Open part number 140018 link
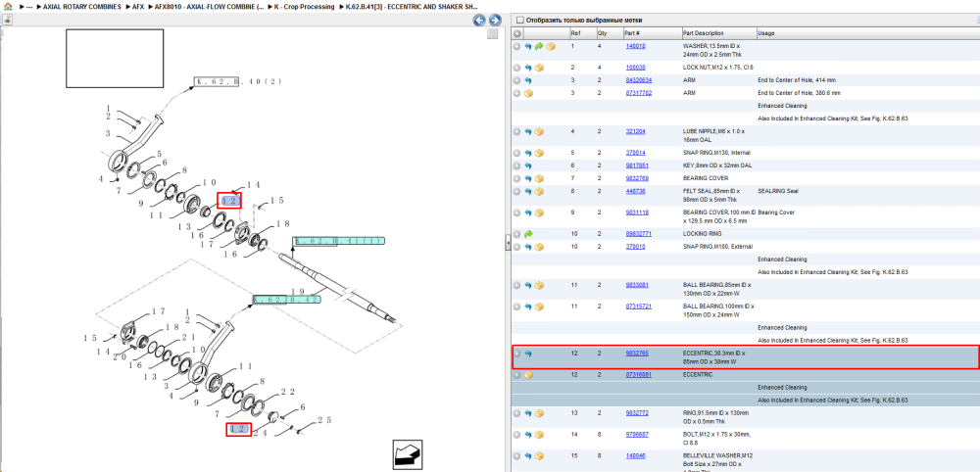 (x=636, y=46)
